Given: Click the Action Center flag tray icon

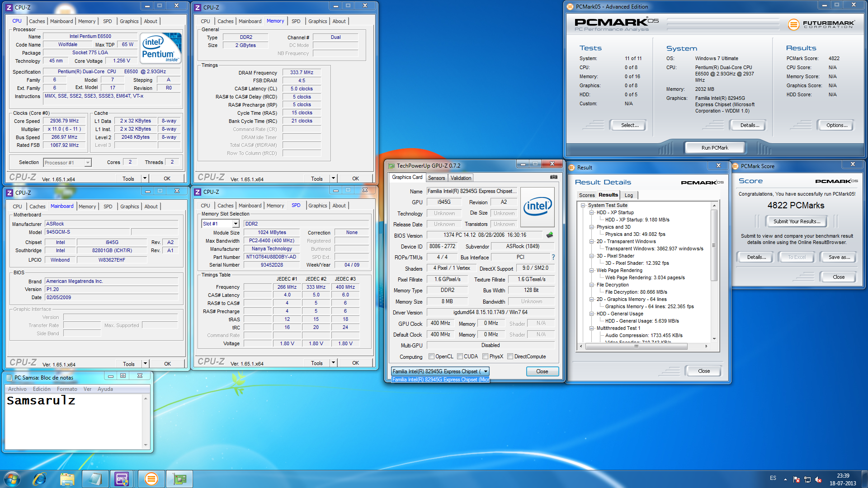Looking at the screenshot, I should point(797,479).
